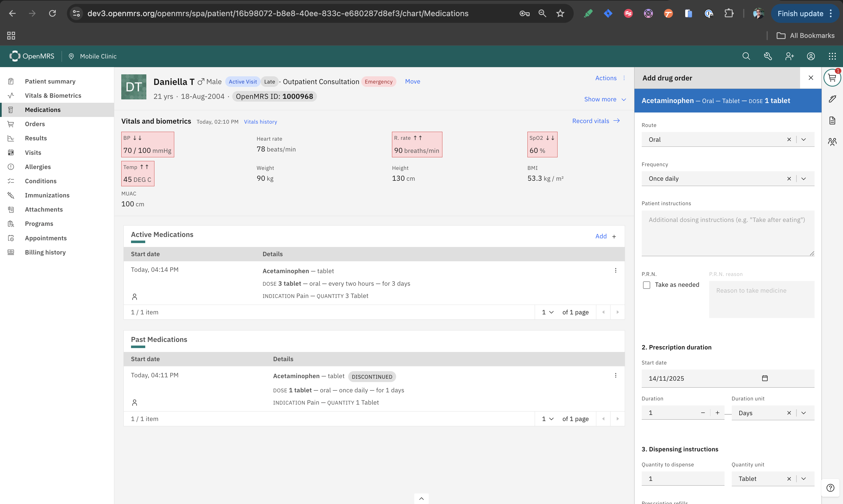Increment Duration with the plus stepper

click(717, 413)
